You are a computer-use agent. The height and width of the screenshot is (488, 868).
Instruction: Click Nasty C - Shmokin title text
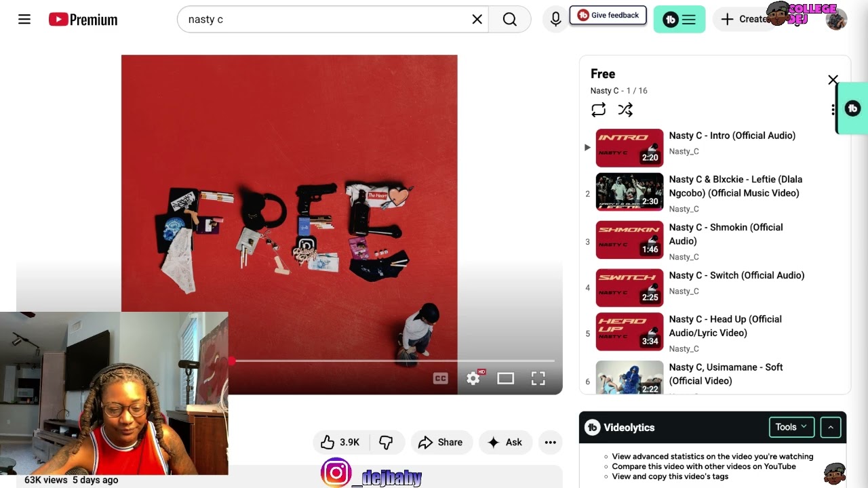(726, 234)
